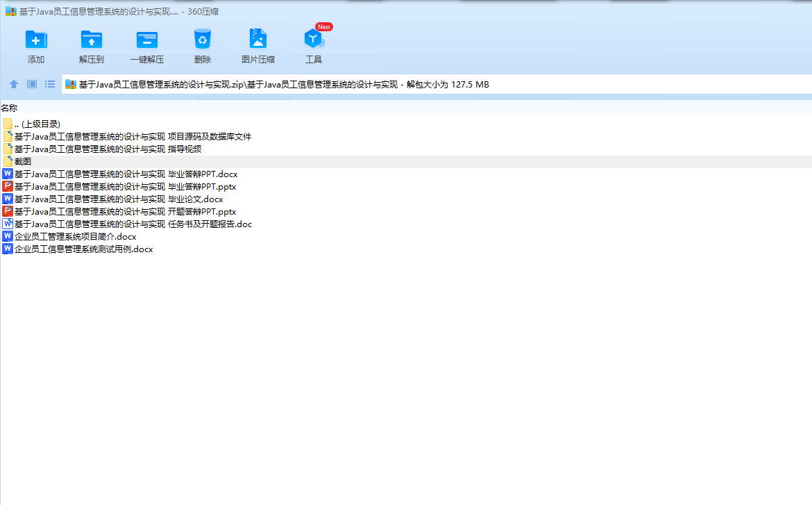Viewport: 812px width, 505px height.
Task: Click the Word icon of 毕业论文.docx
Action: (x=7, y=199)
